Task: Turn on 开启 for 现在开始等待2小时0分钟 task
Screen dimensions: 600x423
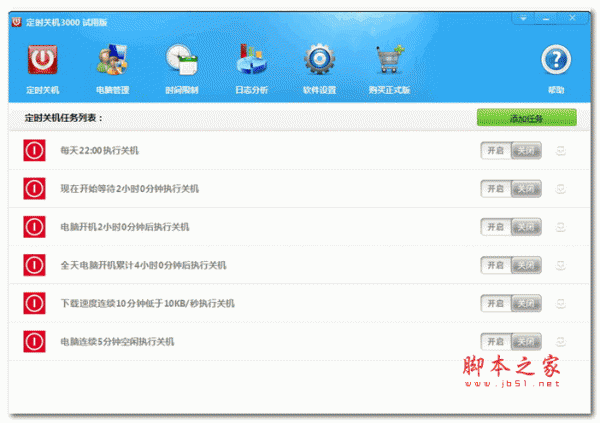Action: [x=496, y=188]
